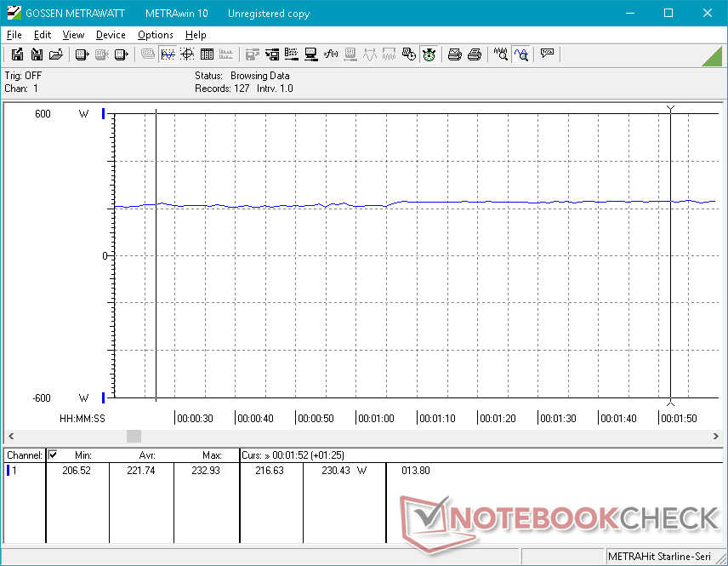
Task: Click the greyed meter device configuration icon
Action: [350, 54]
